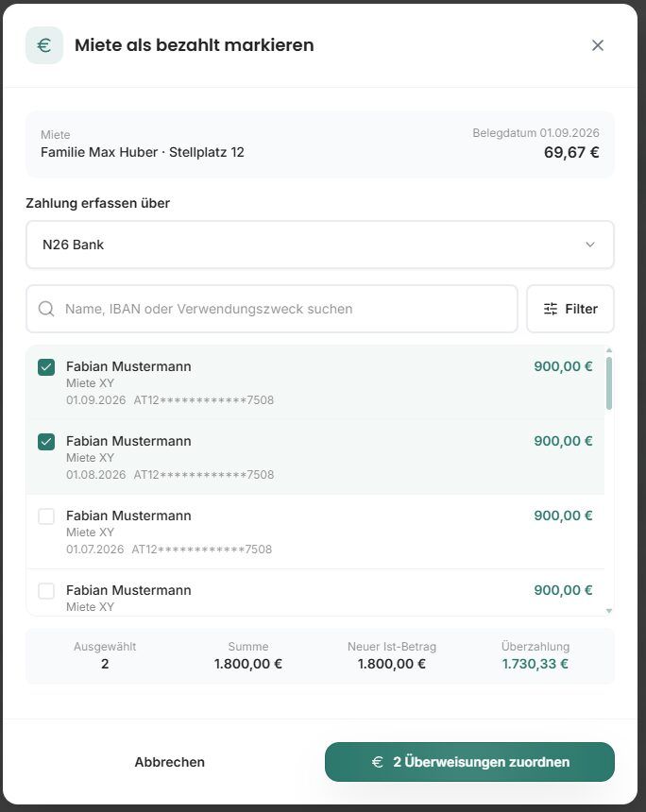
Task: Click the 69,67 € rent amount
Action: click(x=571, y=152)
